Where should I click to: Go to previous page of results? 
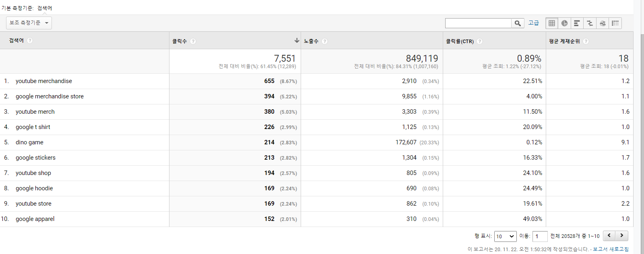click(x=609, y=235)
